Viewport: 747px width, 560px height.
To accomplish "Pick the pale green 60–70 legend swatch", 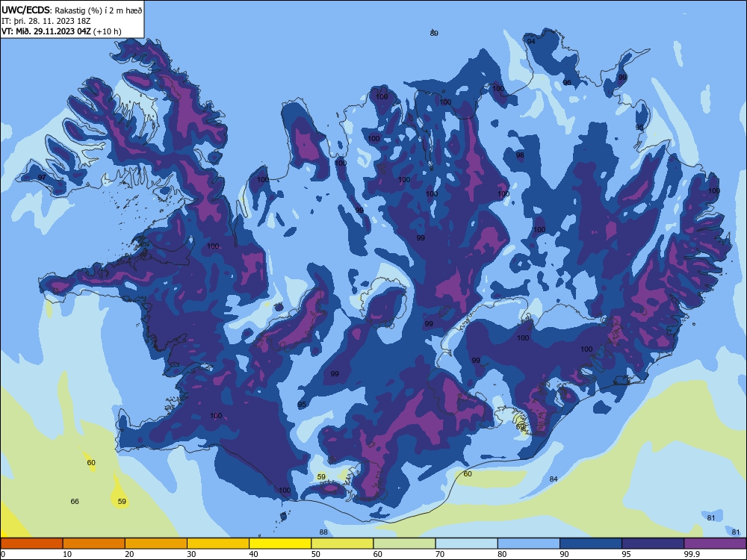I will 404,544.
